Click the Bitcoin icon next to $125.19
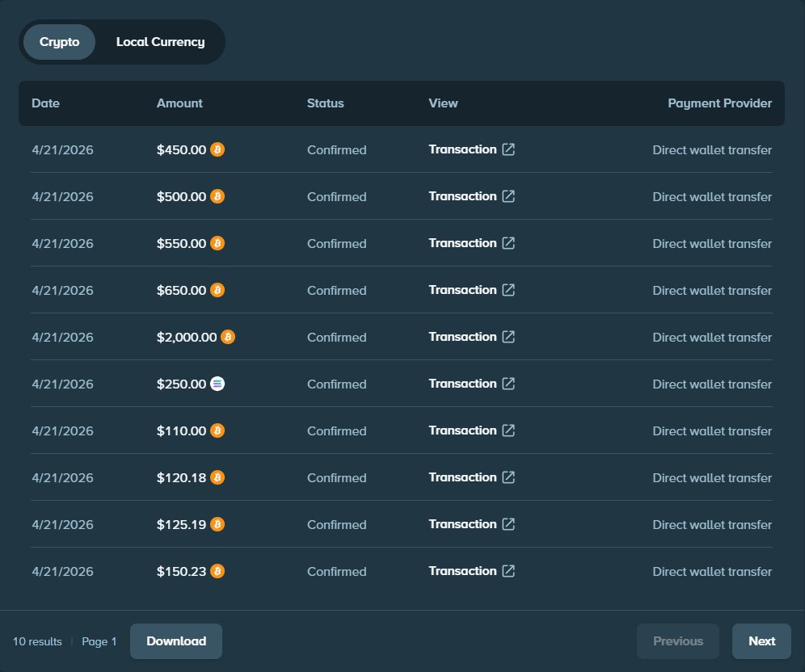Screen dimensions: 805x672 click(x=217, y=524)
